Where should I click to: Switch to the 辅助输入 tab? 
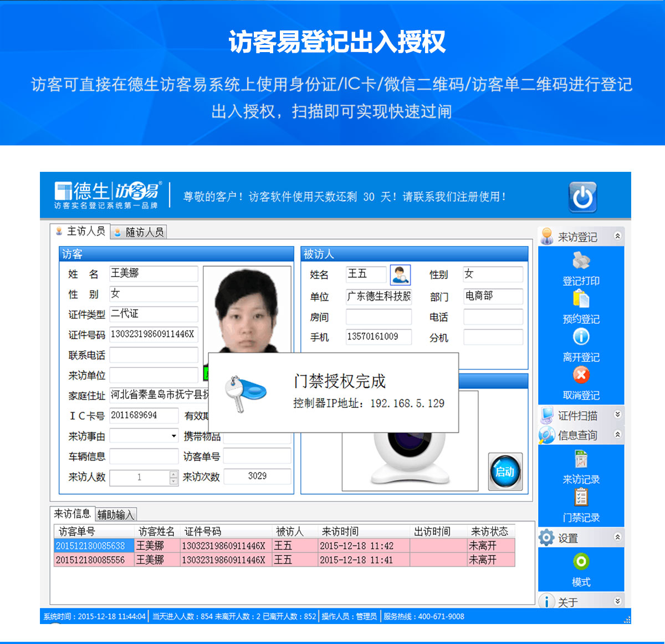(x=115, y=515)
